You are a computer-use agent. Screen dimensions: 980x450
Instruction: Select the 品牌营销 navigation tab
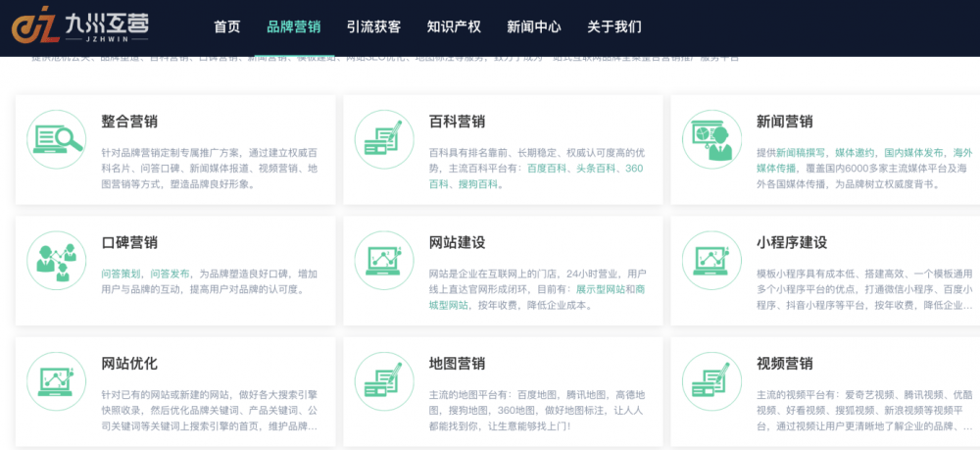293,27
